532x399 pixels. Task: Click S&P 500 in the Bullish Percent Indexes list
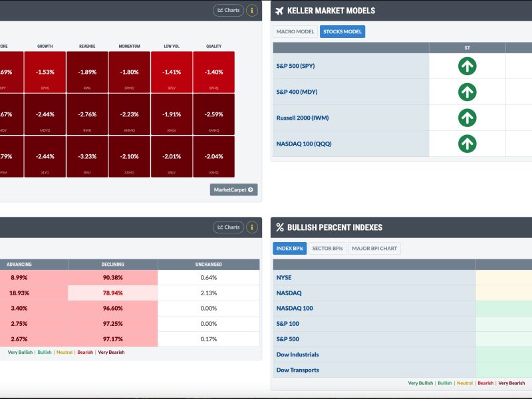288,339
